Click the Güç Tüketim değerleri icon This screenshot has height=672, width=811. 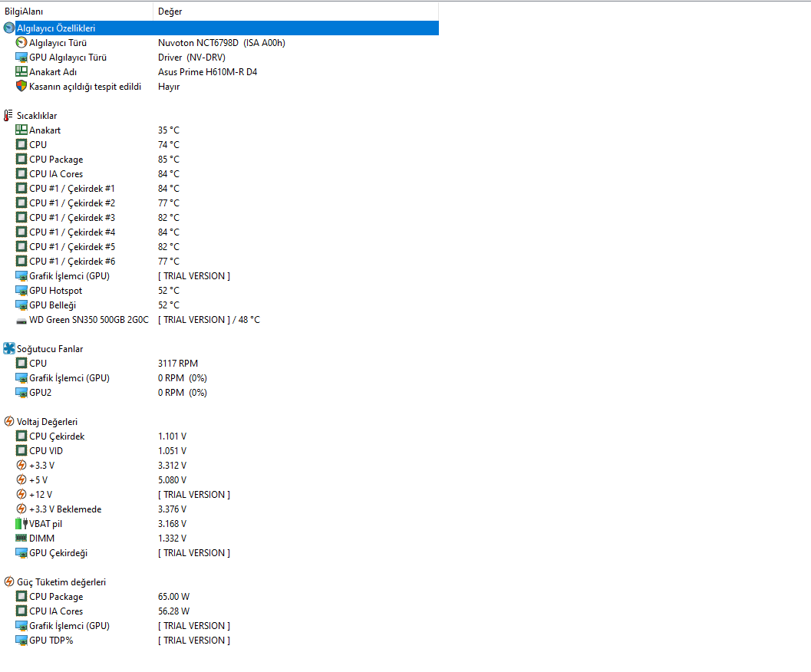8,581
